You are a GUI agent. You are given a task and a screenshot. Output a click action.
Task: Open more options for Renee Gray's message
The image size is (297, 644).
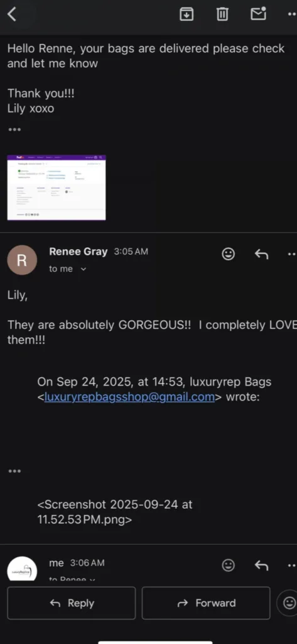(x=292, y=254)
